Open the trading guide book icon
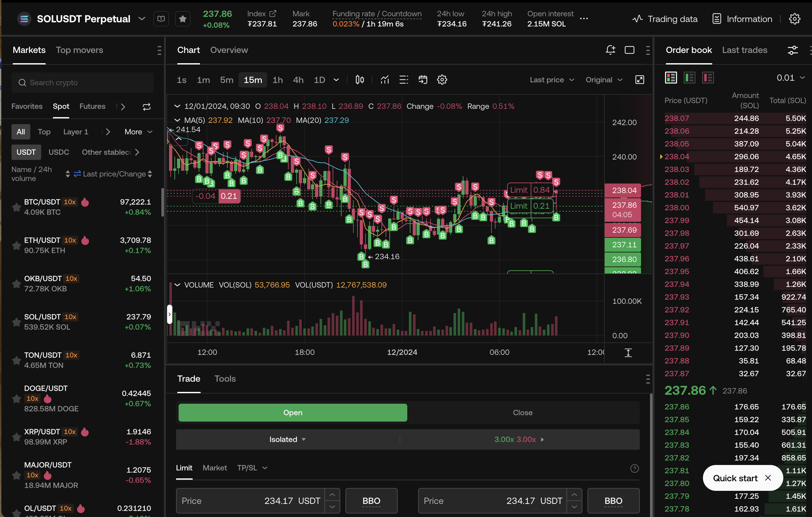This screenshot has width=812, height=517. pyautogui.click(x=161, y=19)
